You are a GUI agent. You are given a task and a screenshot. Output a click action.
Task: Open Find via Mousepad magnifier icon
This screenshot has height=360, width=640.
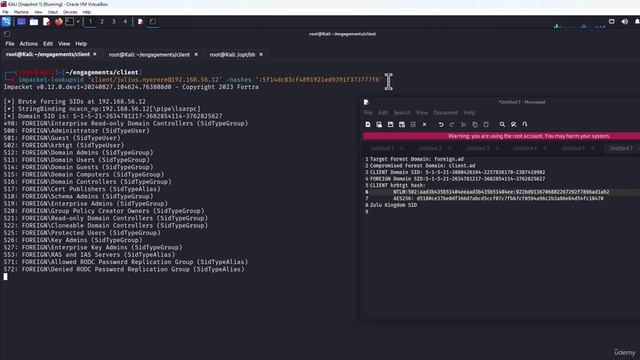pyautogui.click(x=502, y=124)
